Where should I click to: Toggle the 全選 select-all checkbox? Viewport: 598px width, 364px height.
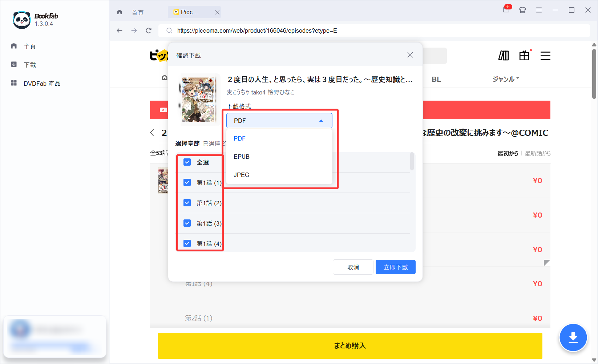pyautogui.click(x=187, y=162)
